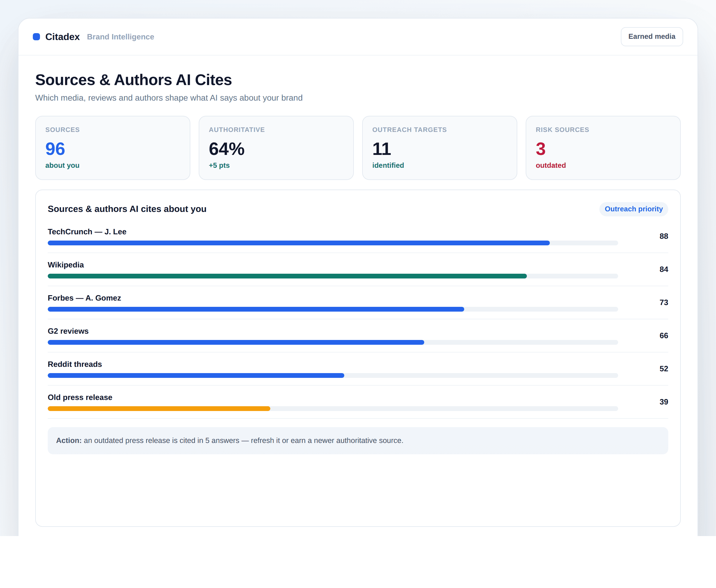Click the Old press release row label
716x588 pixels.
(80, 397)
